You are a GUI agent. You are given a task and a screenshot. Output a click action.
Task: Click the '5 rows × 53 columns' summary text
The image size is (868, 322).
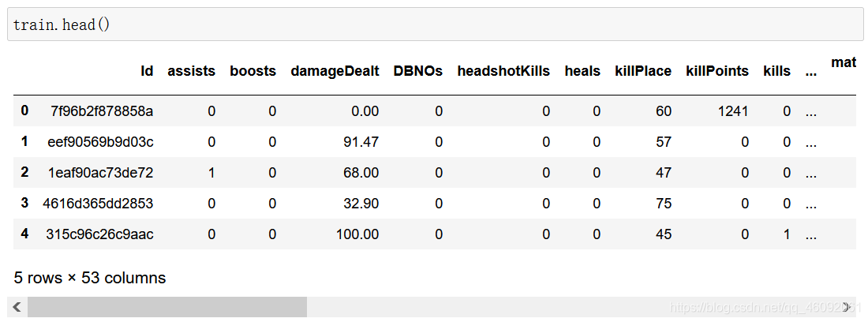coord(90,278)
